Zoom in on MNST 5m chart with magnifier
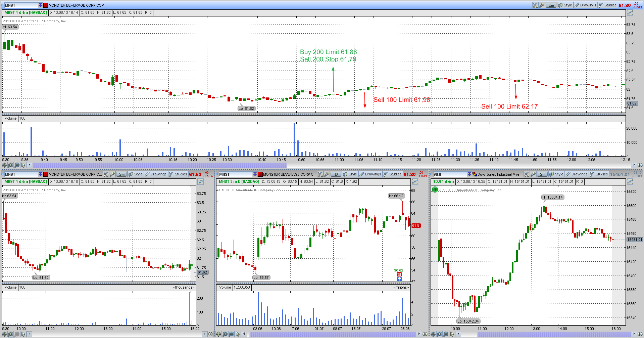 click(11, 334)
